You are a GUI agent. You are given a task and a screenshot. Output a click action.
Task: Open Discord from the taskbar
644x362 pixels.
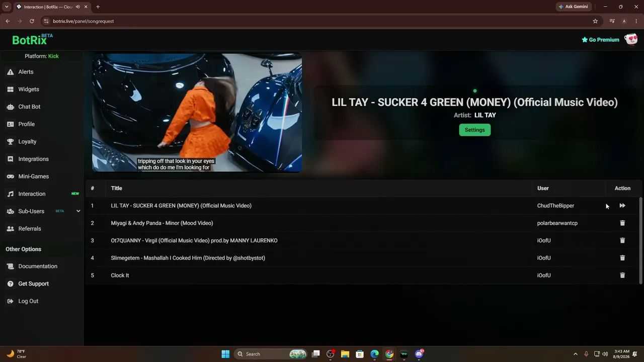[x=419, y=354]
